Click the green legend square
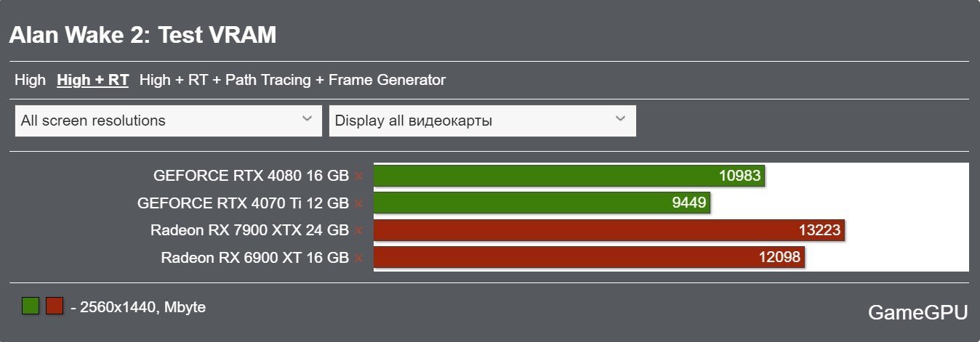 click(x=31, y=306)
